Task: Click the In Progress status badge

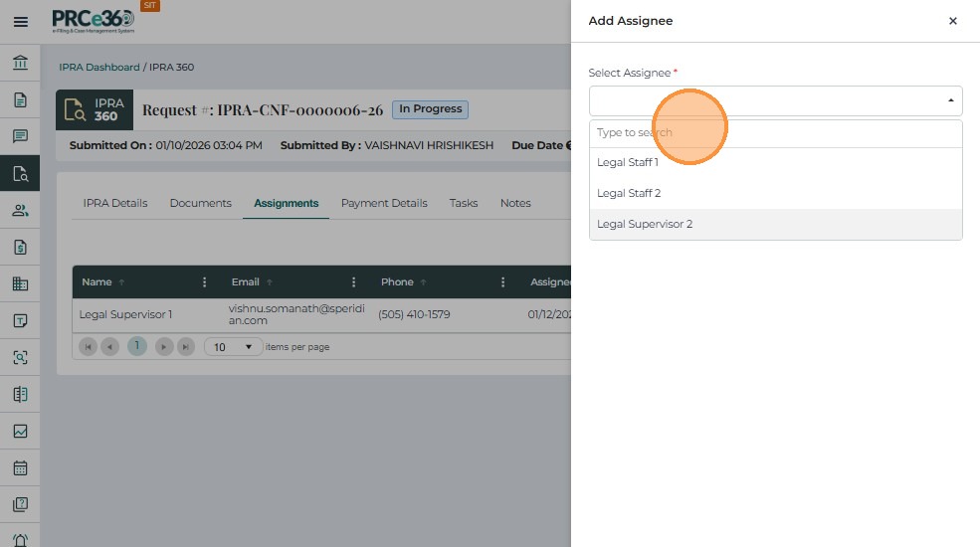Action: 430,109
